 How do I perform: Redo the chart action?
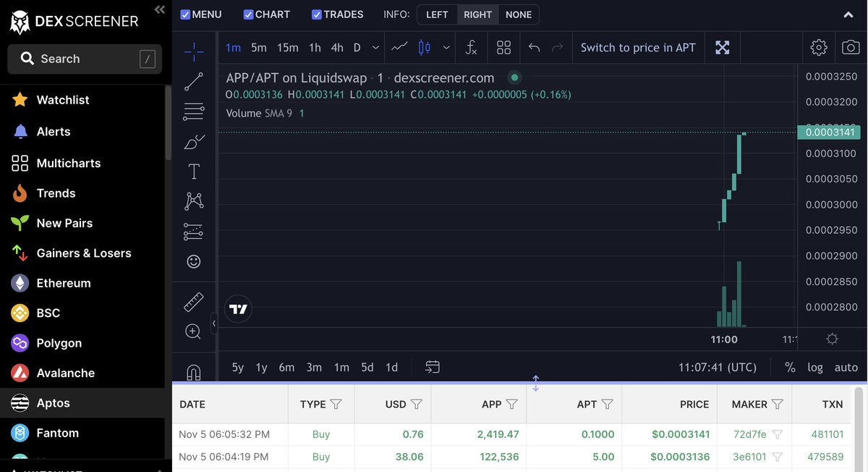[x=557, y=48]
